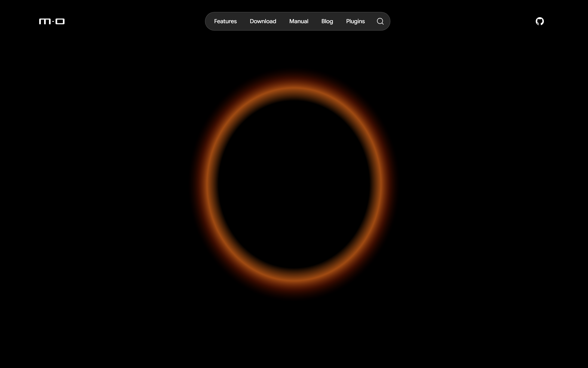
Task: Click the m-o logo in the header
Action: pyautogui.click(x=52, y=21)
